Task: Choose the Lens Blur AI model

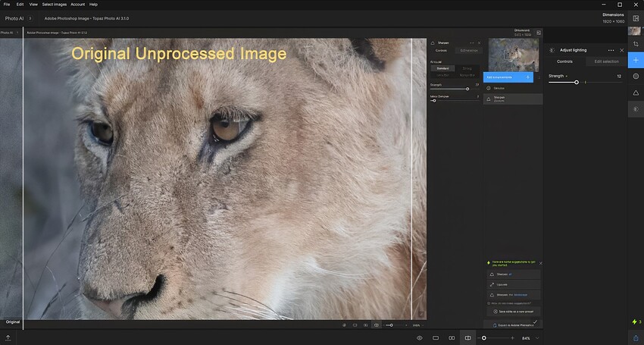Action: pos(442,75)
